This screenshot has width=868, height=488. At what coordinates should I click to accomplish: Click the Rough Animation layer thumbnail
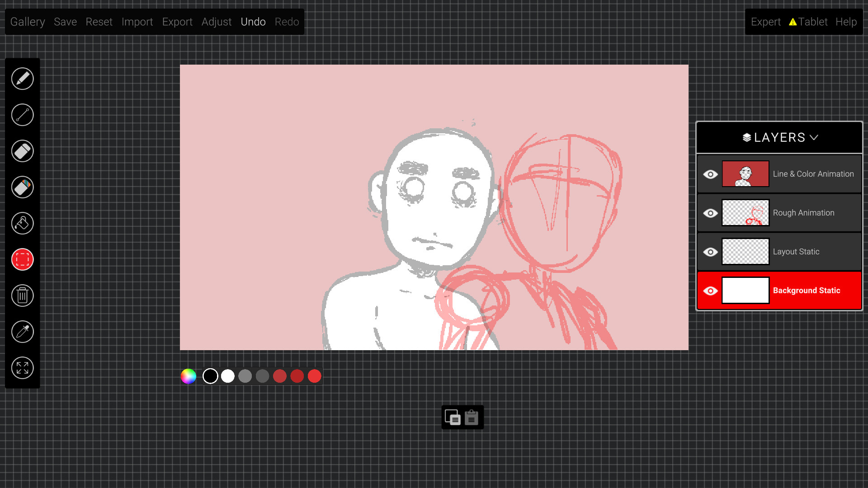point(745,213)
